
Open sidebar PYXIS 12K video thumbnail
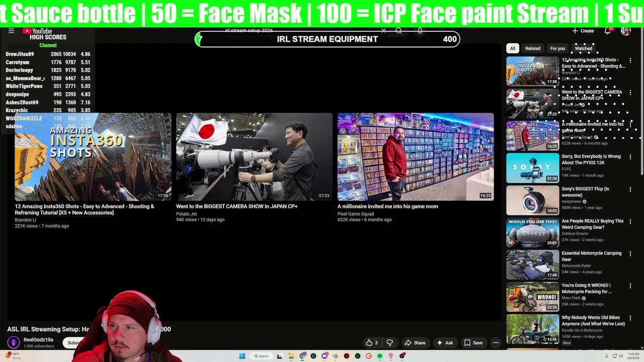tap(532, 168)
